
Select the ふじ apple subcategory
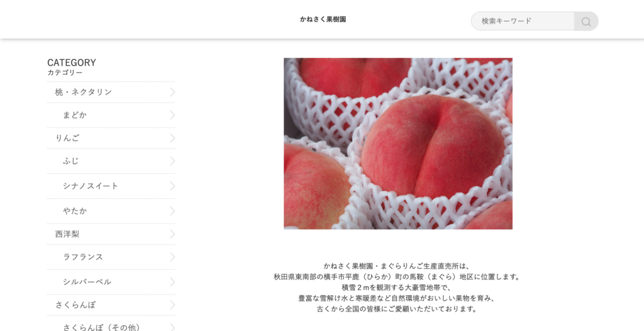click(x=111, y=161)
